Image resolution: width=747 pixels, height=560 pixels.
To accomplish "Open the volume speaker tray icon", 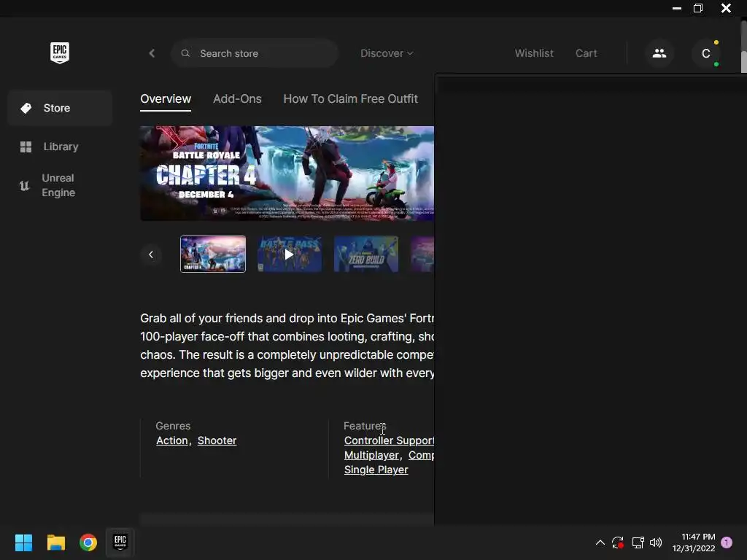I will click(656, 542).
